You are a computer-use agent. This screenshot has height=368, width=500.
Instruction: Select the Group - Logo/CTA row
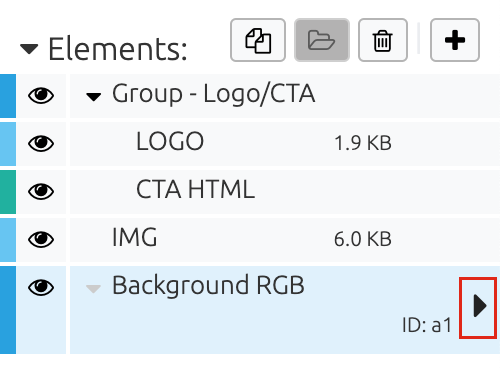tap(285, 96)
